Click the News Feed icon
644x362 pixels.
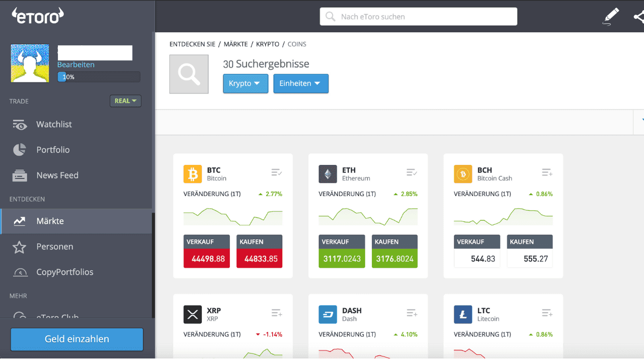(x=20, y=175)
